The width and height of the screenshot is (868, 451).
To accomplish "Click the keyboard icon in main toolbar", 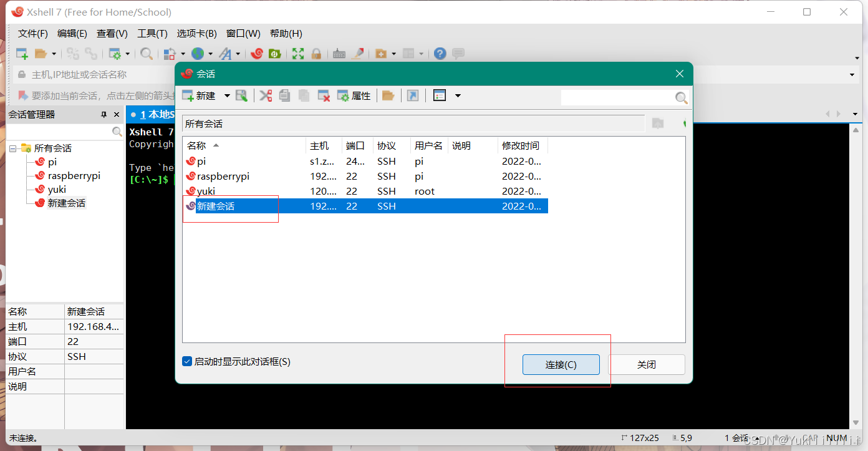I will click(339, 54).
